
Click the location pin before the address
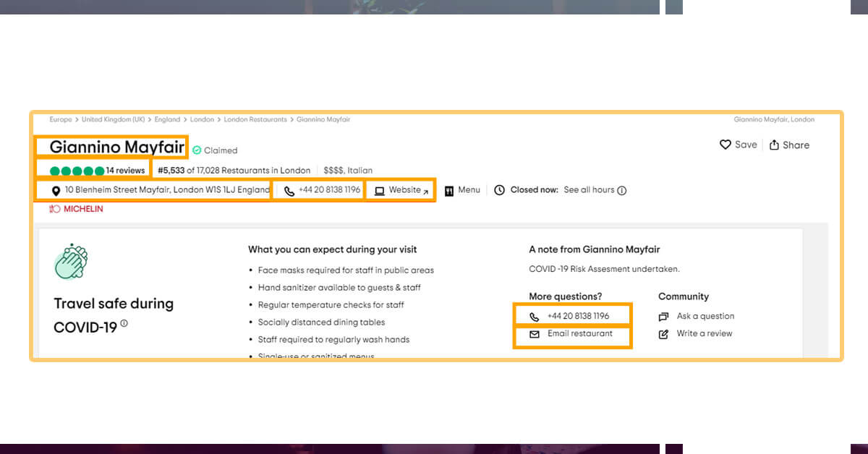pos(56,191)
